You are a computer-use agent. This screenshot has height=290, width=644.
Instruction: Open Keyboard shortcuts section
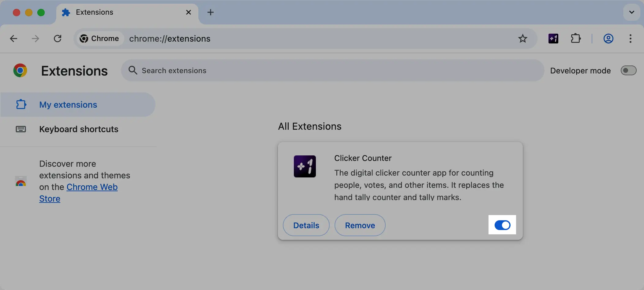(x=79, y=129)
